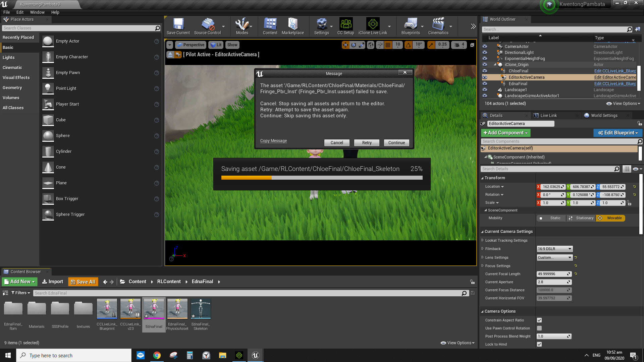The height and width of the screenshot is (362, 644).
Task: Collapse the Transform section
Action: [482, 178]
